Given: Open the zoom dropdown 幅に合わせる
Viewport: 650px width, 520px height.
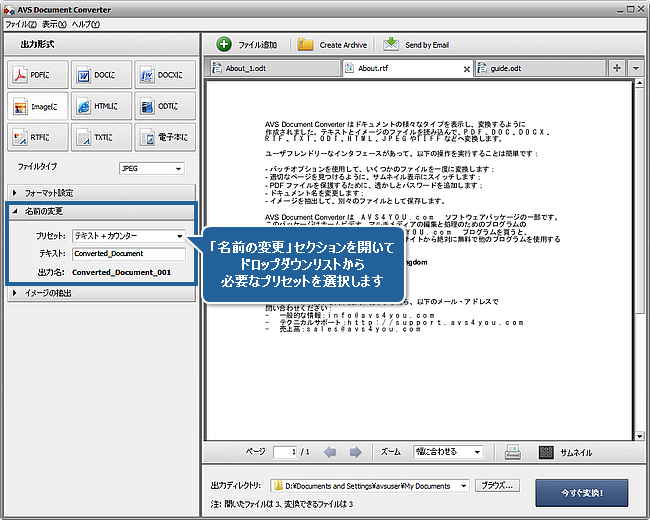Looking at the screenshot, I should (x=448, y=452).
